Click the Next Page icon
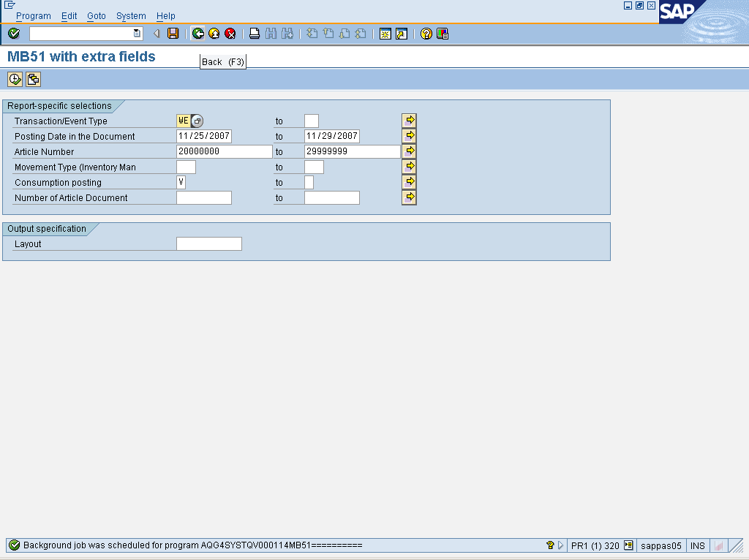Image resolution: width=749 pixels, height=560 pixels. [345, 34]
